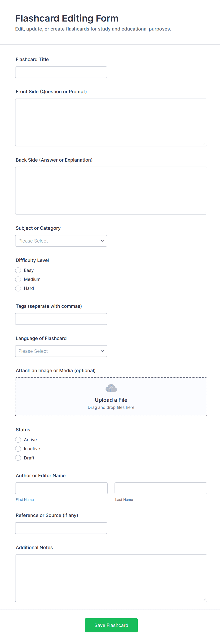Click into the Additional Notes text area
The width and height of the screenshot is (220, 644).
tap(111, 578)
